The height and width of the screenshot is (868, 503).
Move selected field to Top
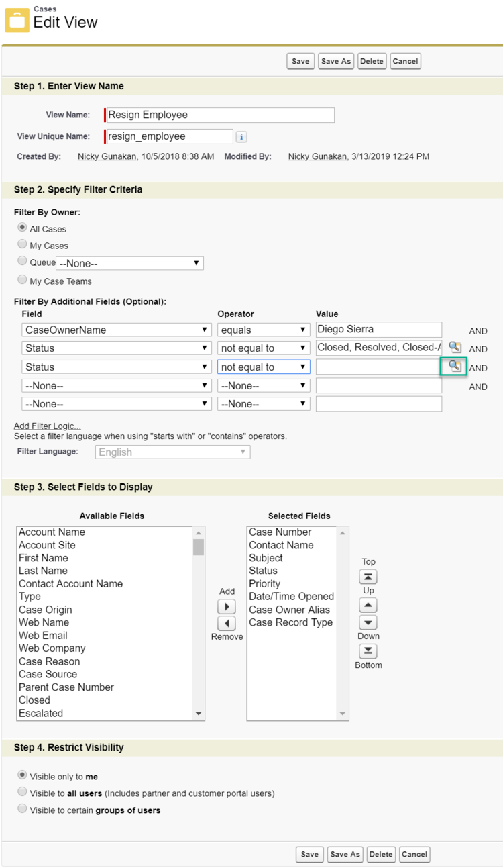(x=368, y=577)
